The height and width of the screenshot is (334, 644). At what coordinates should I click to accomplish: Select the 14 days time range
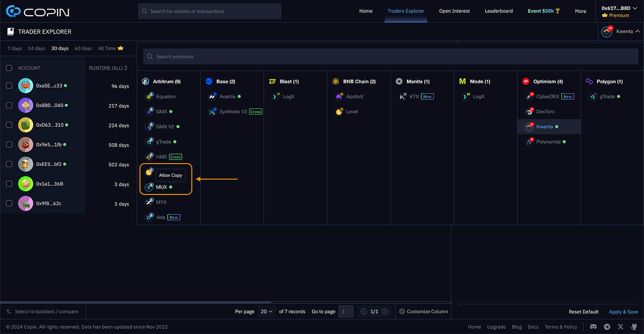pyautogui.click(x=36, y=48)
